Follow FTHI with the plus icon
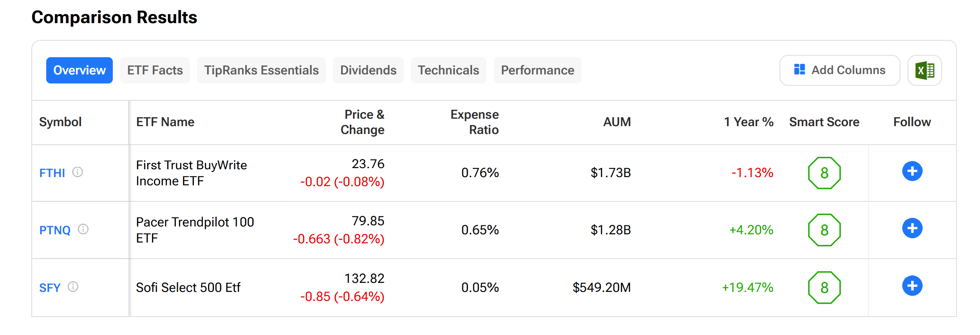 click(912, 171)
